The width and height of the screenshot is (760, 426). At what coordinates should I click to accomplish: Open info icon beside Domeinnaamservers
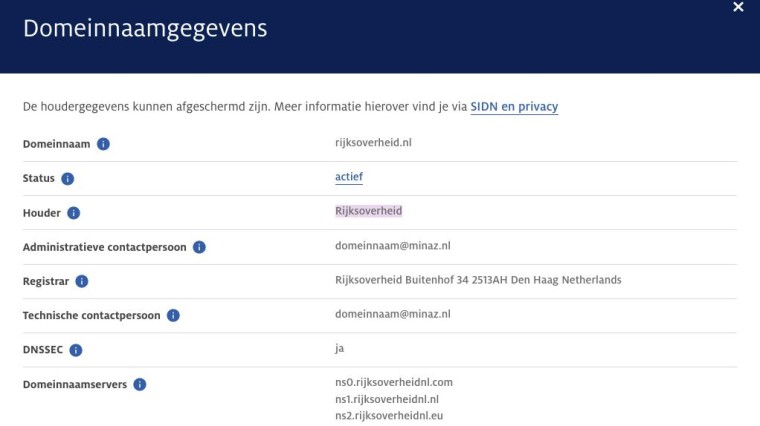140,384
